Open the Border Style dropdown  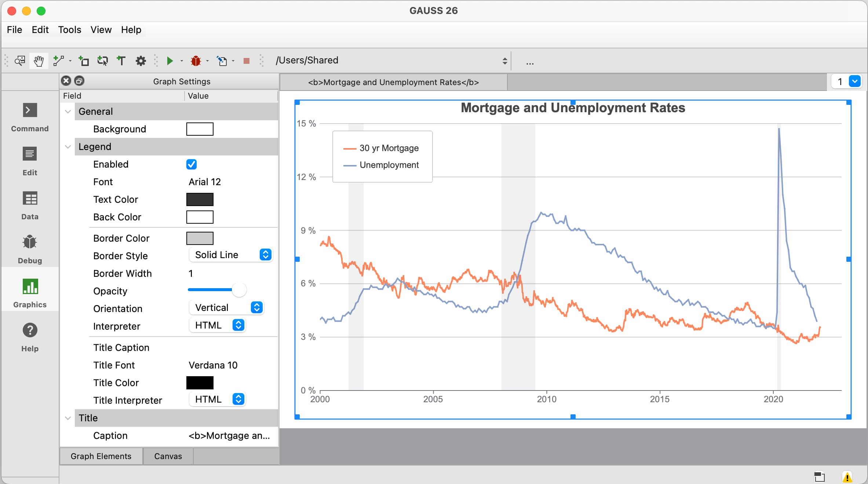pos(230,255)
